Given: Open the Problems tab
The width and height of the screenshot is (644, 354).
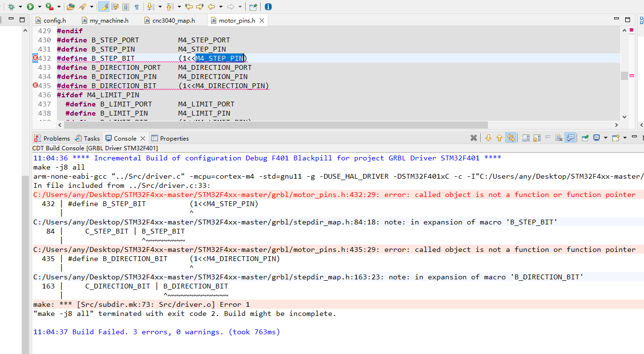Looking at the screenshot, I should click(52, 138).
